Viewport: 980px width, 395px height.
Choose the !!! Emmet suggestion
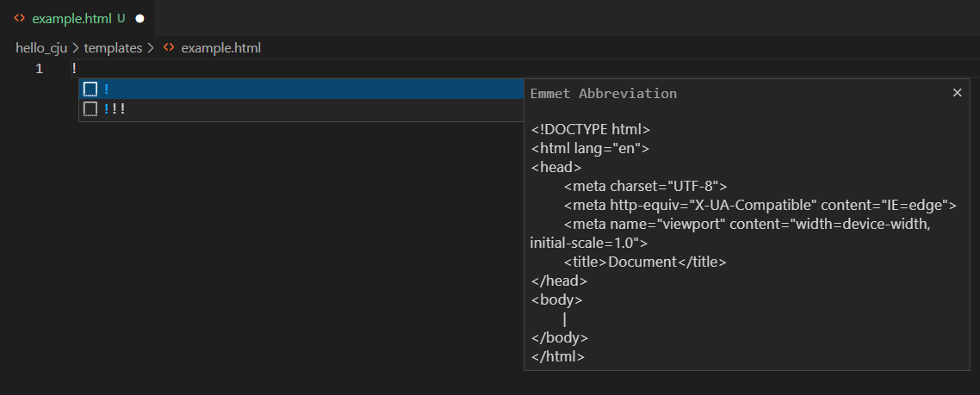(x=301, y=109)
